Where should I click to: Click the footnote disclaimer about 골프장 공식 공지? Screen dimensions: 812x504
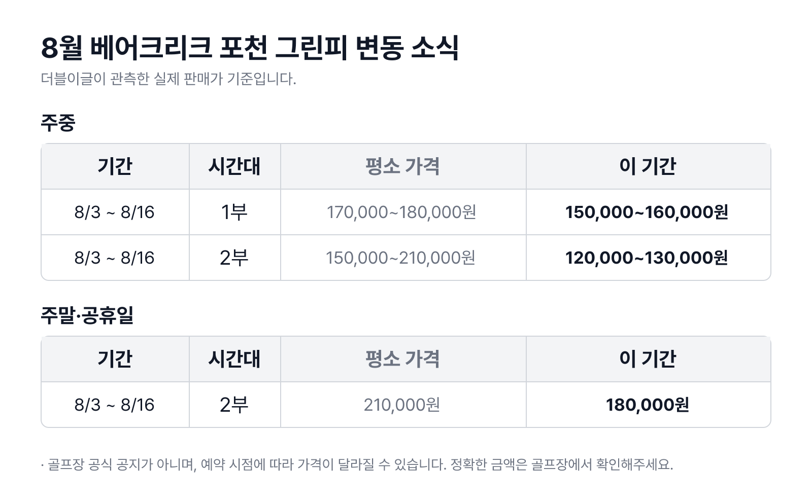pyautogui.click(x=357, y=464)
